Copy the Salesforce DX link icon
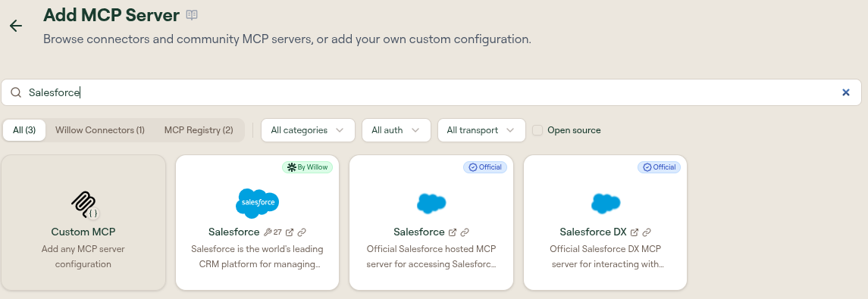 647,232
